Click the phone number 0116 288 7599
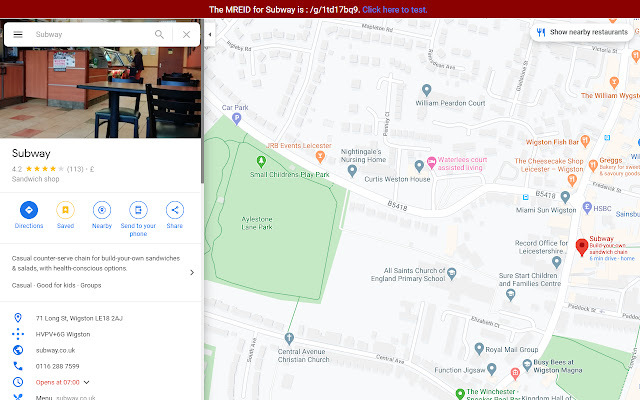Screen dimensions: 640x400 click(58, 366)
